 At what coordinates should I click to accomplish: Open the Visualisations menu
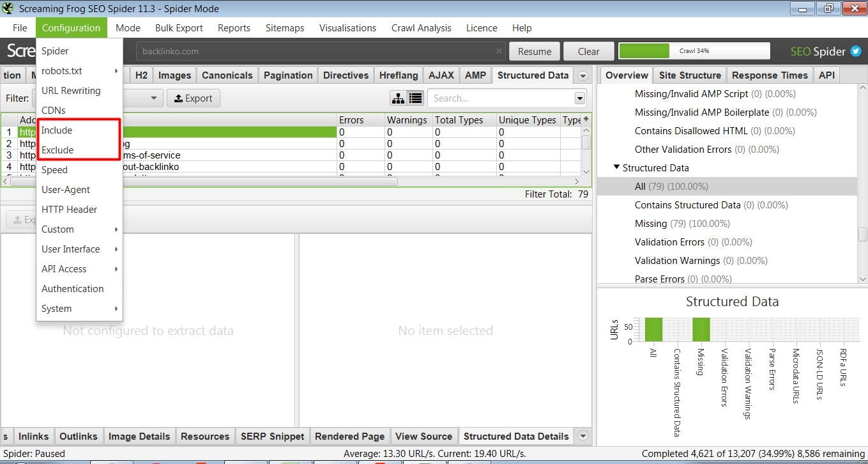coord(347,28)
